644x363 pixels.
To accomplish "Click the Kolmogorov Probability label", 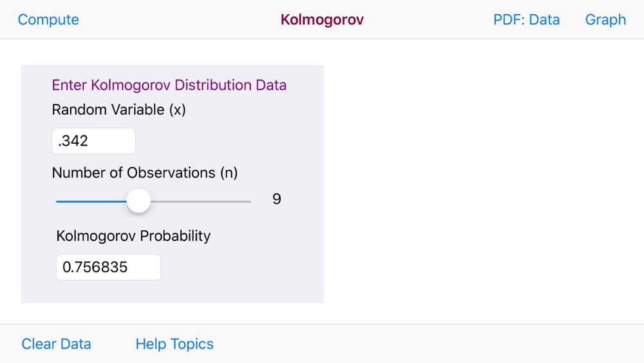I will click(133, 236).
